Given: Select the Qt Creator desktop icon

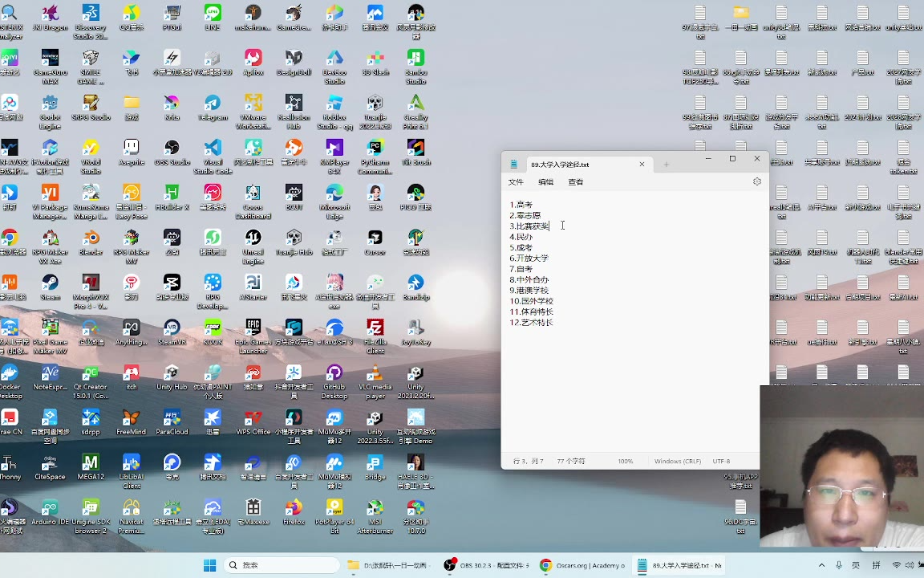Looking at the screenshot, I should pyautogui.click(x=91, y=381).
